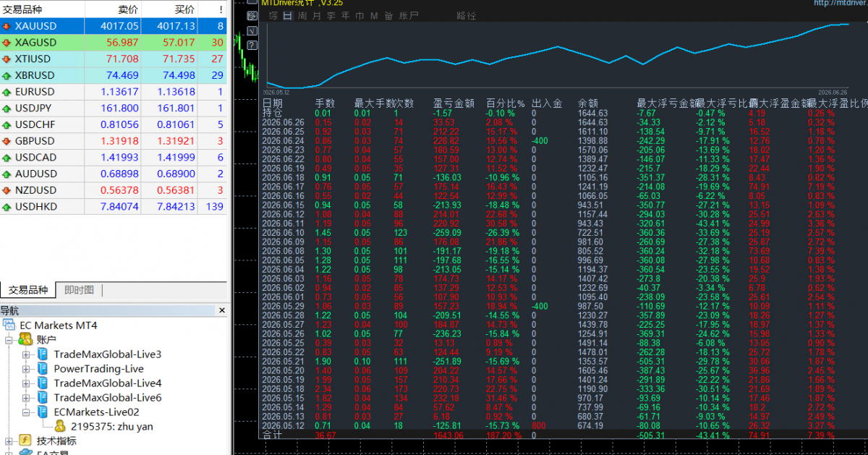This screenshot has width=868, height=455.
Task: Click the EURUSD green up-arrow icon
Action: (7, 92)
